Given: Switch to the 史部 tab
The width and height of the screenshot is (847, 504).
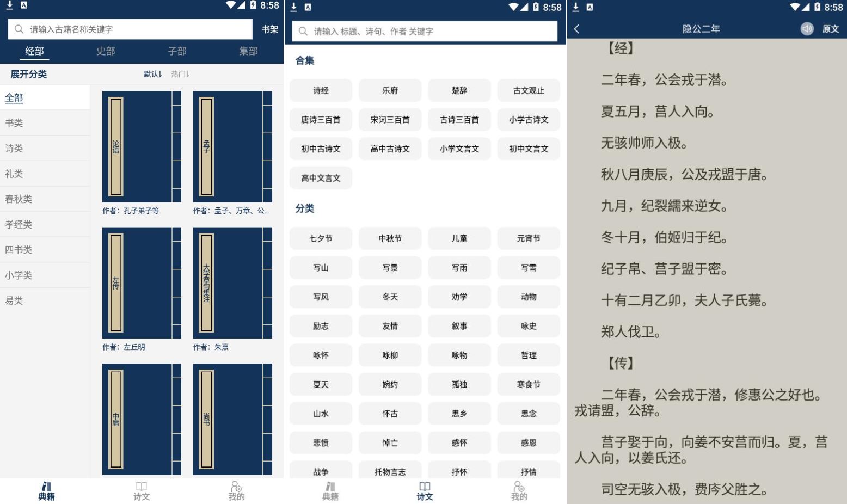Looking at the screenshot, I should pyautogui.click(x=106, y=51).
